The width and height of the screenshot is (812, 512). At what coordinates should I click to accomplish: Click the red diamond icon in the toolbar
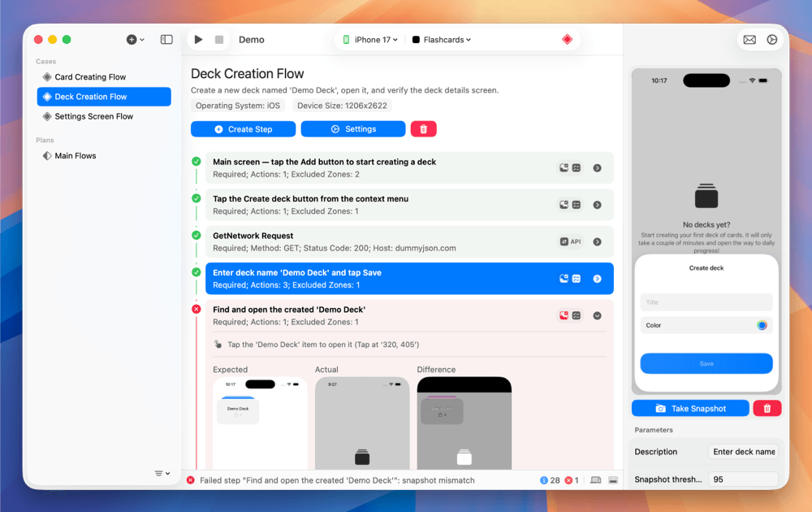(x=567, y=39)
